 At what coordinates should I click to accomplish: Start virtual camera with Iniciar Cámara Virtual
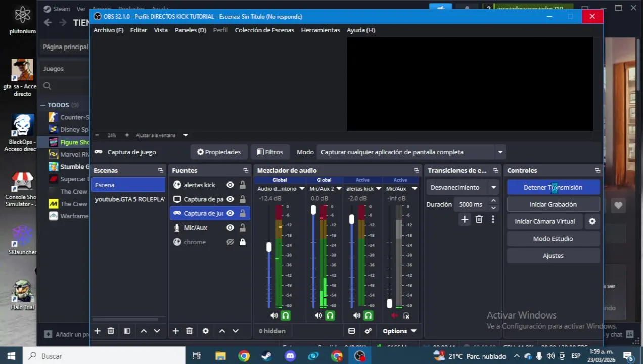tap(545, 221)
